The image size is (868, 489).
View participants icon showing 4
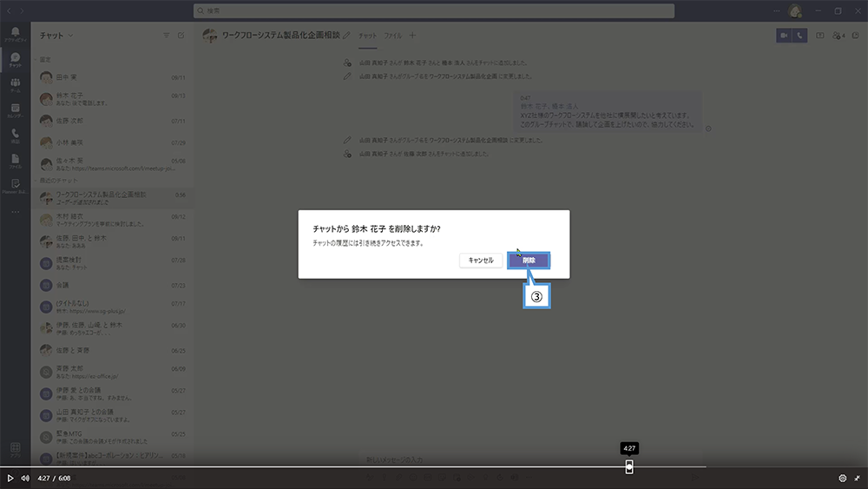[838, 36]
